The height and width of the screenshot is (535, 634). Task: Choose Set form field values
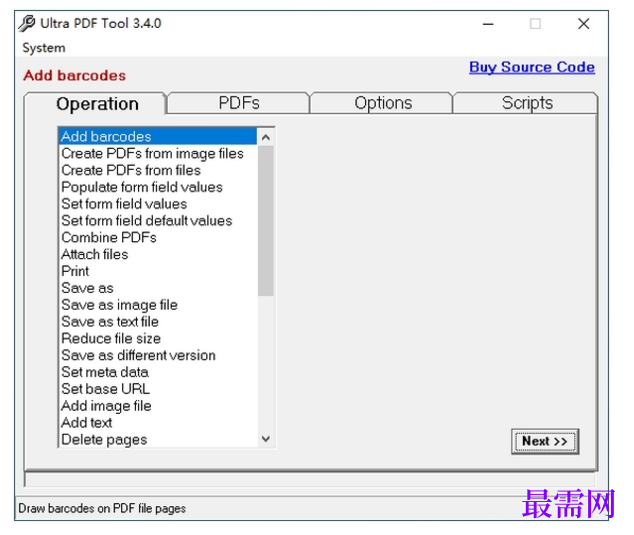pyautogui.click(x=158, y=204)
